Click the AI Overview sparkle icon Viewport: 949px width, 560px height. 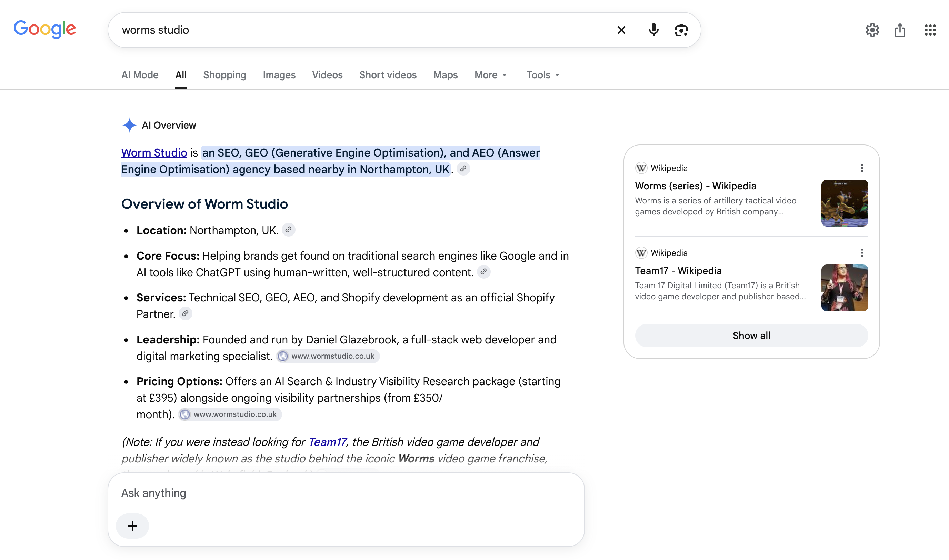pyautogui.click(x=129, y=125)
